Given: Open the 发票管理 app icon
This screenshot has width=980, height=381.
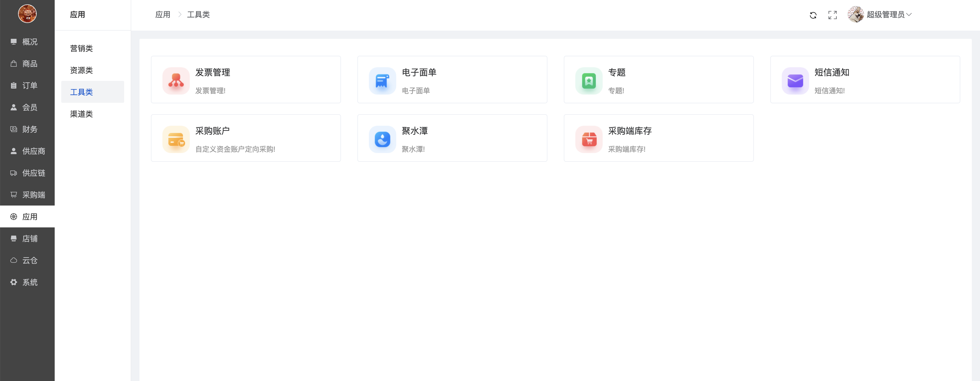Looking at the screenshot, I should [x=176, y=81].
